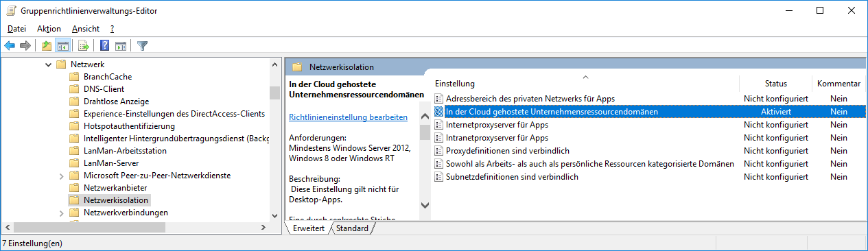The image size is (868, 251).
Task: Sort by the Status column header
Action: tap(775, 84)
